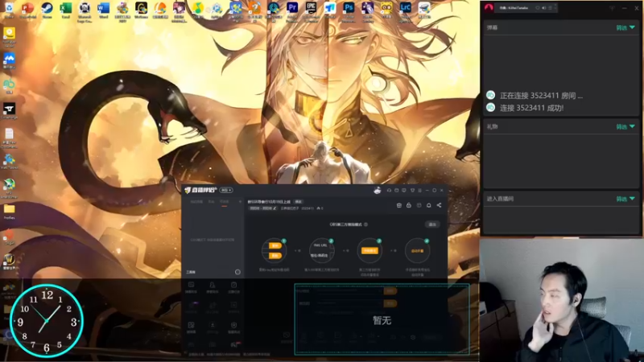Click the red album art in music widget
644x362 pixels.
[x=489, y=8]
